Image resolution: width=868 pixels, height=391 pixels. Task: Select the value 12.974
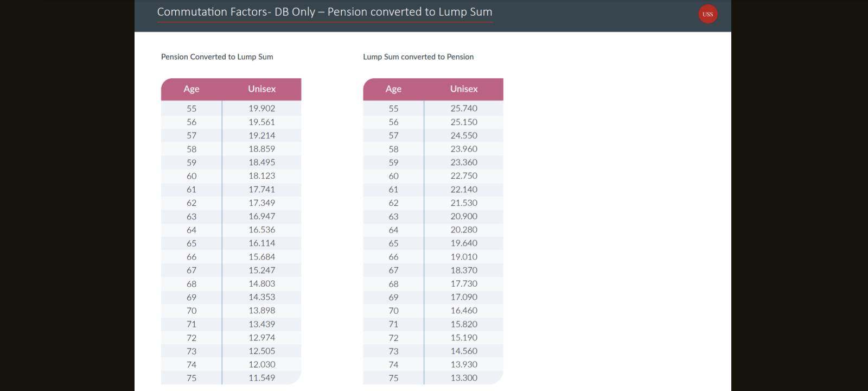click(262, 338)
